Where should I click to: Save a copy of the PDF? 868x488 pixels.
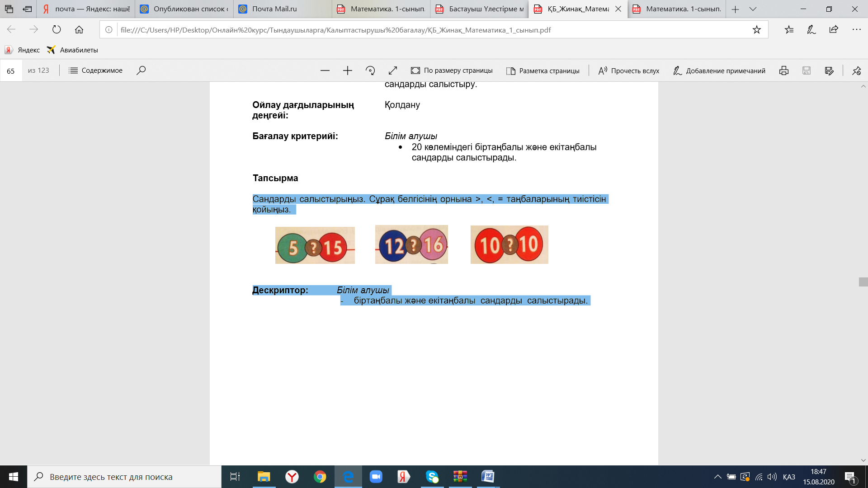pos(829,70)
